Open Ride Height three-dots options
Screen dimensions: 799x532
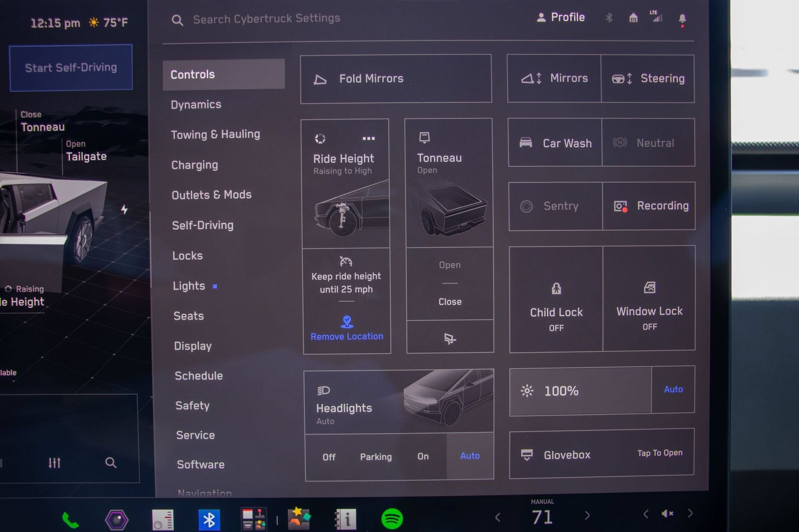tap(369, 138)
